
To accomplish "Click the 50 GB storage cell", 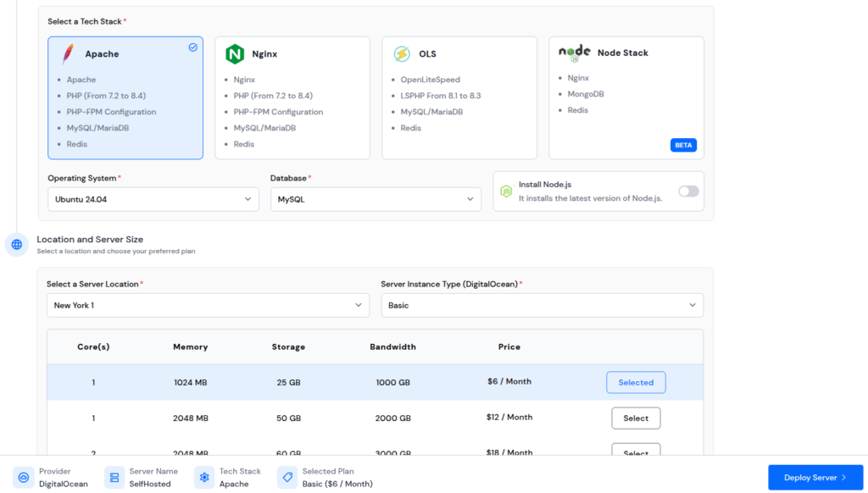I will tap(288, 418).
